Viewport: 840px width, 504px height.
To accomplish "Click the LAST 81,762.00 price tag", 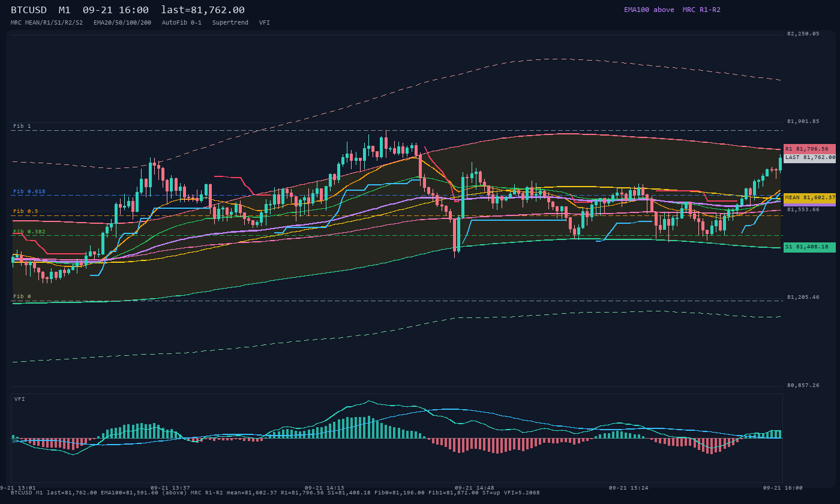I will click(x=809, y=157).
